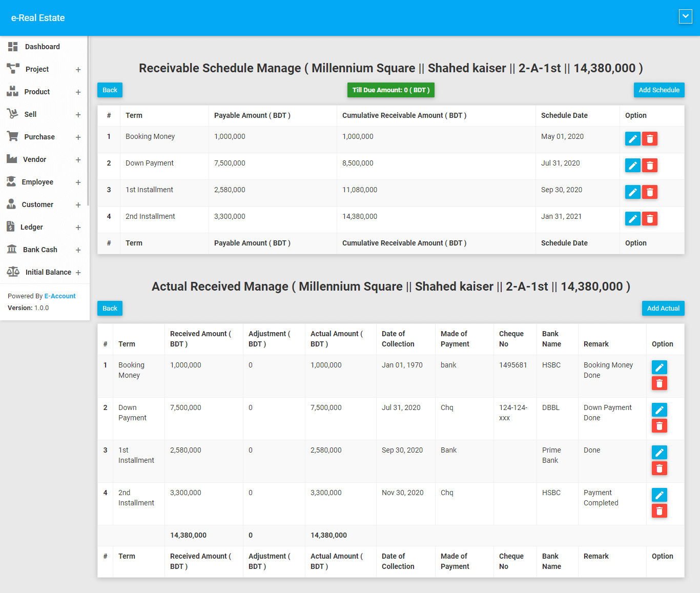Open the Dashboard from sidebar

point(42,47)
